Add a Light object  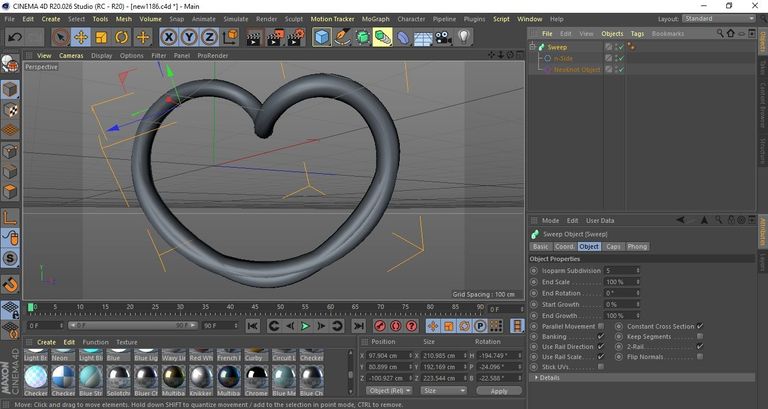[x=464, y=37]
